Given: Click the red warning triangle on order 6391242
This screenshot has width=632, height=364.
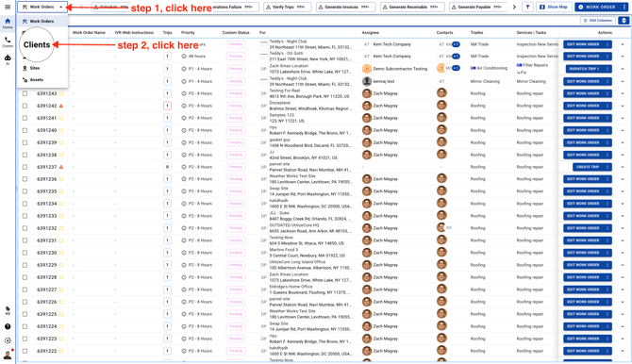Looking at the screenshot, I should pos(61,106).
